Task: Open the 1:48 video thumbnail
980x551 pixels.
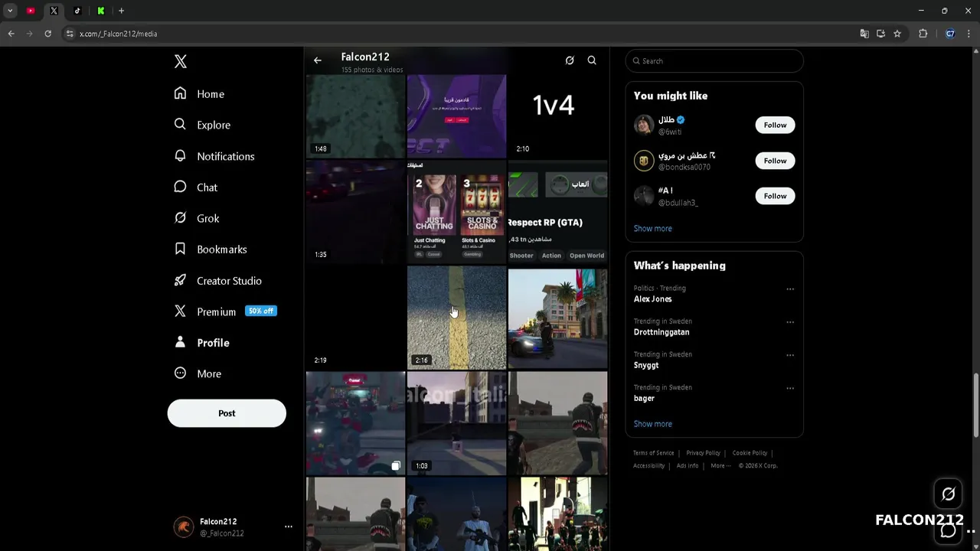Action: [x=355, y=116]
